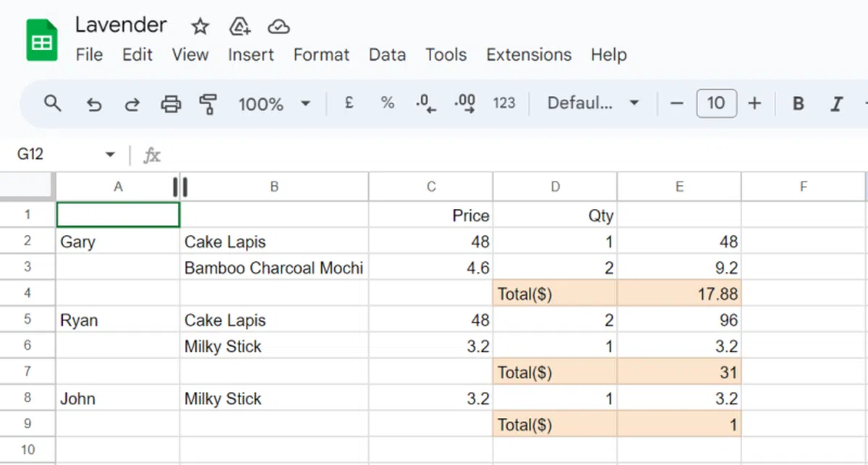The height and width of the screenshot is (465, 868).
Task: Activate the paint format roller
Action: tap(208, 104)
